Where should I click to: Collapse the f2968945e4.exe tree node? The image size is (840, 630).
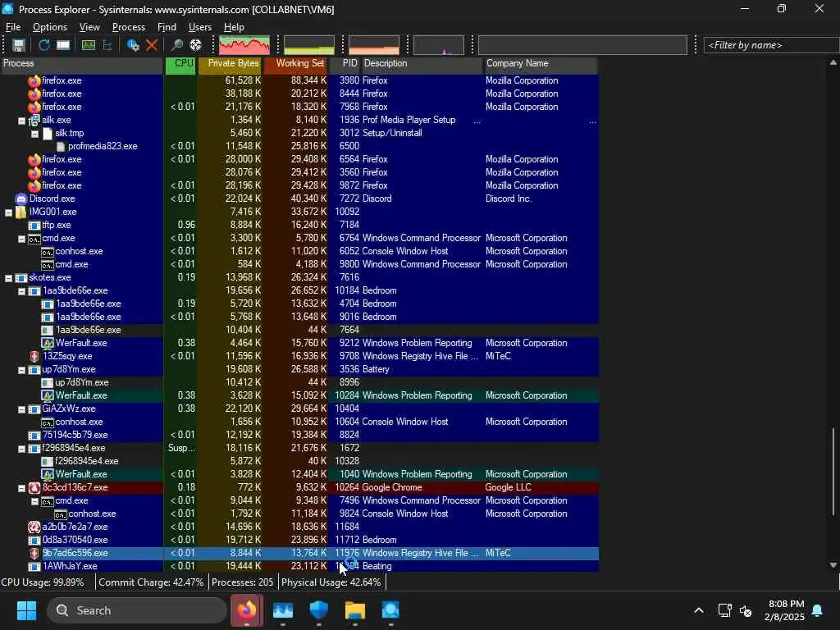21,449
